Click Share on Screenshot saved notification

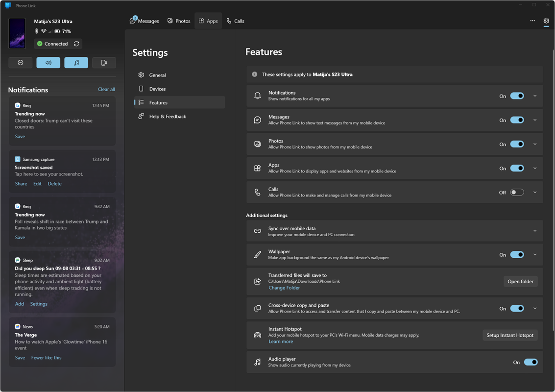21,184
